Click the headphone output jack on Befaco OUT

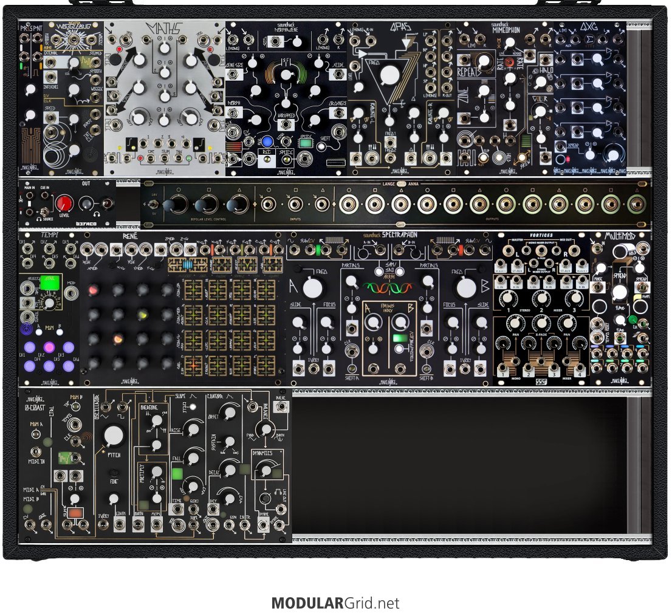point(107,204)
